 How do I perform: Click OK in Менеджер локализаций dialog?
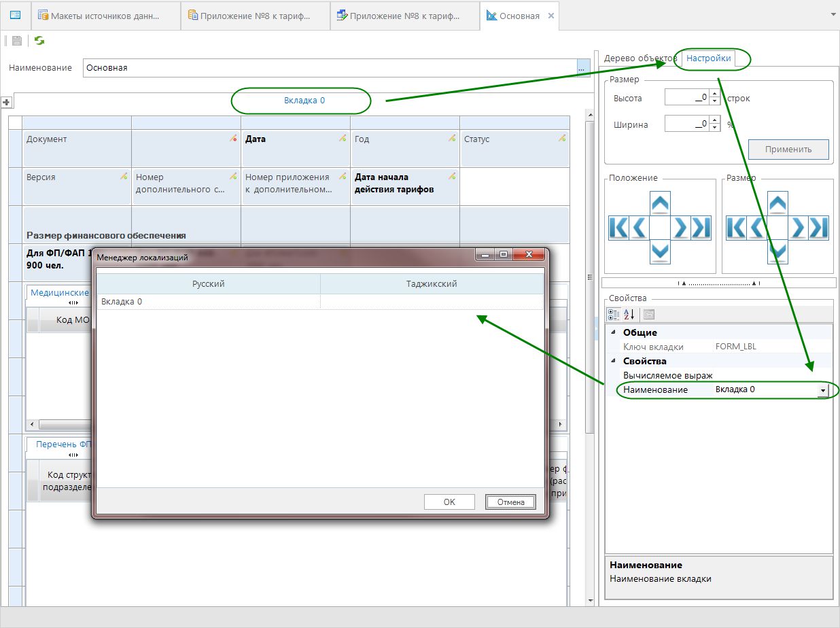click(x=449, y=502)
